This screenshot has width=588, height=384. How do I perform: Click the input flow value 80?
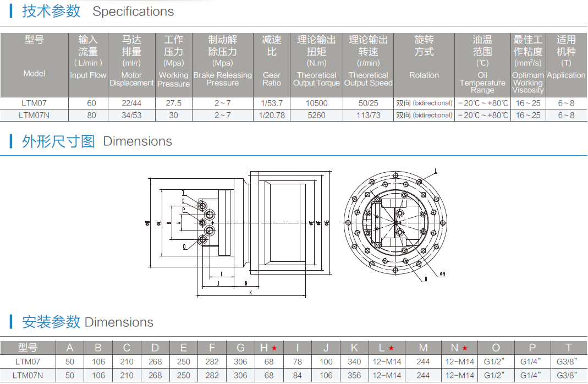(91, 116)
